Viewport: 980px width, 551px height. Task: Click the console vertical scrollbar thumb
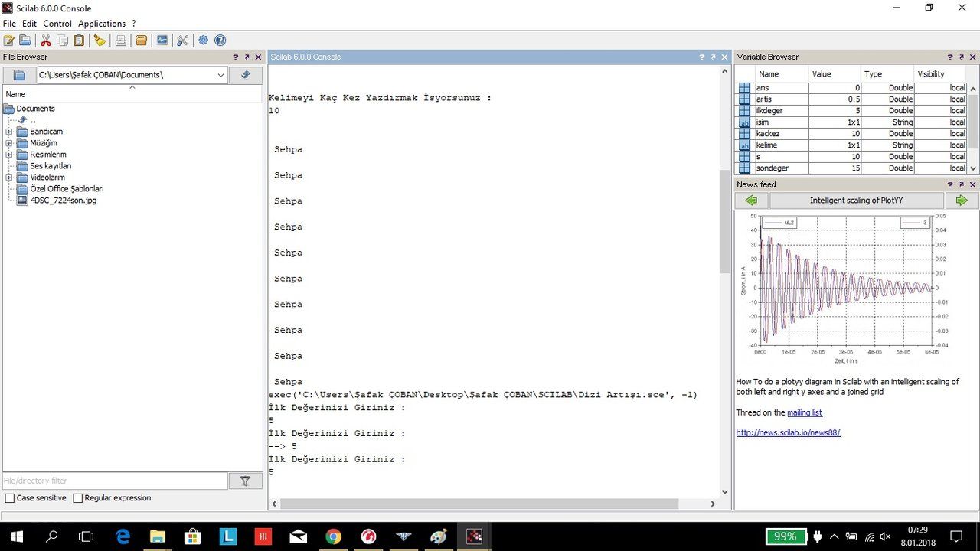(x=724, y=222)
